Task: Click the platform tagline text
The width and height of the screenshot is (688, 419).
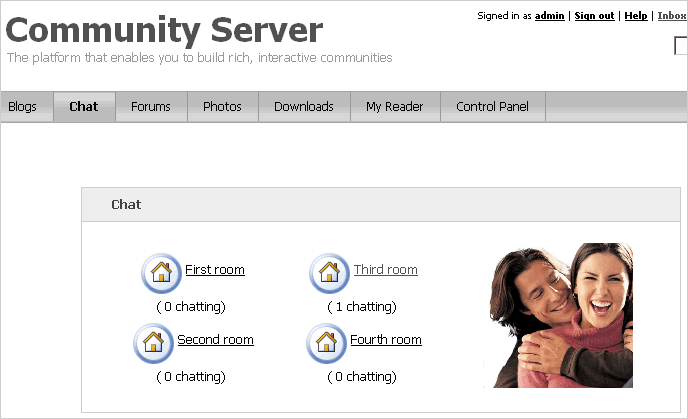Action: (200, 58)
